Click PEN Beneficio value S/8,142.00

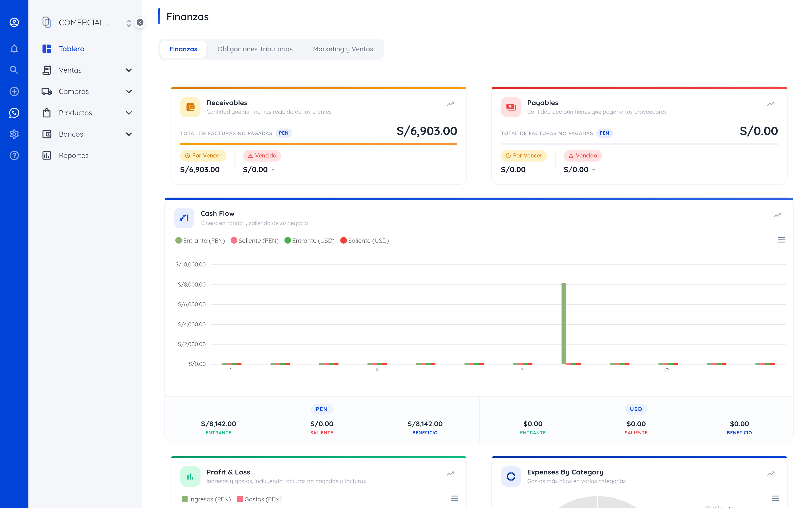pos(425,424)
